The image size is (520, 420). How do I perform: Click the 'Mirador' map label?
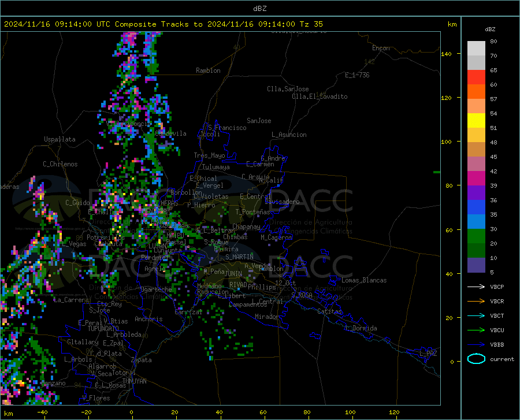(x=266, y=317)
